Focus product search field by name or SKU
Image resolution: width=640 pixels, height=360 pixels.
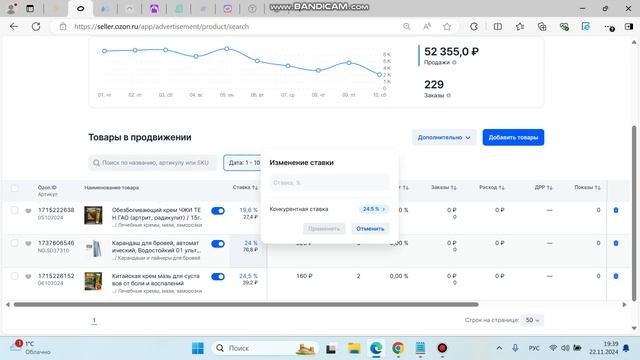(x=153, y=162)
